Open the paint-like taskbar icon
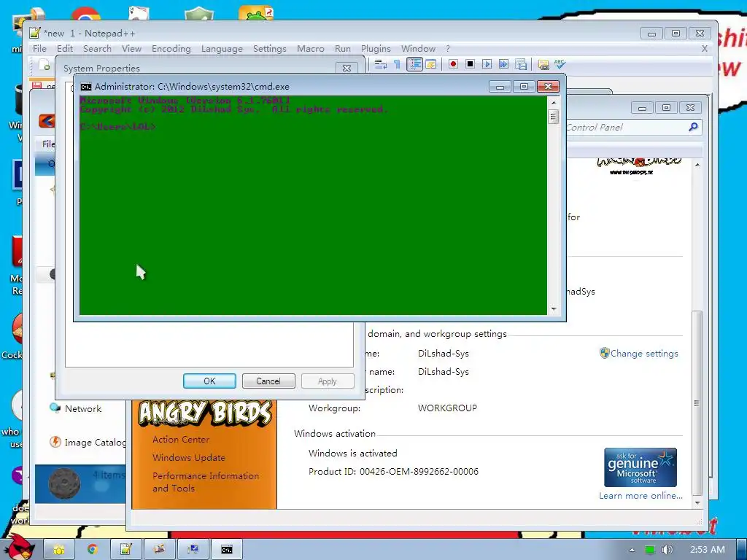747x560 pixels. pyautogui.click(x=159, y=550)
